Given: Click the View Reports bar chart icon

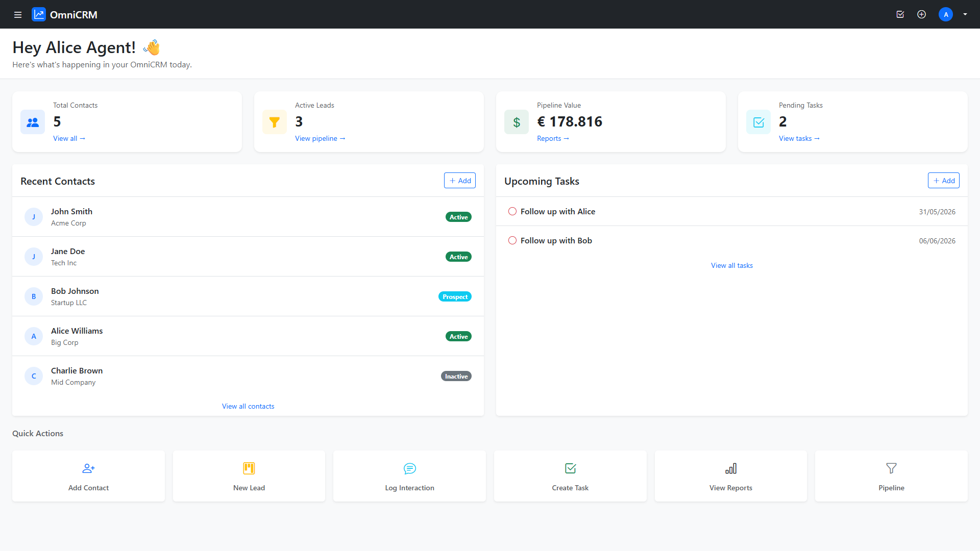Looking at the screenshot, I should (x=731, y=468).
